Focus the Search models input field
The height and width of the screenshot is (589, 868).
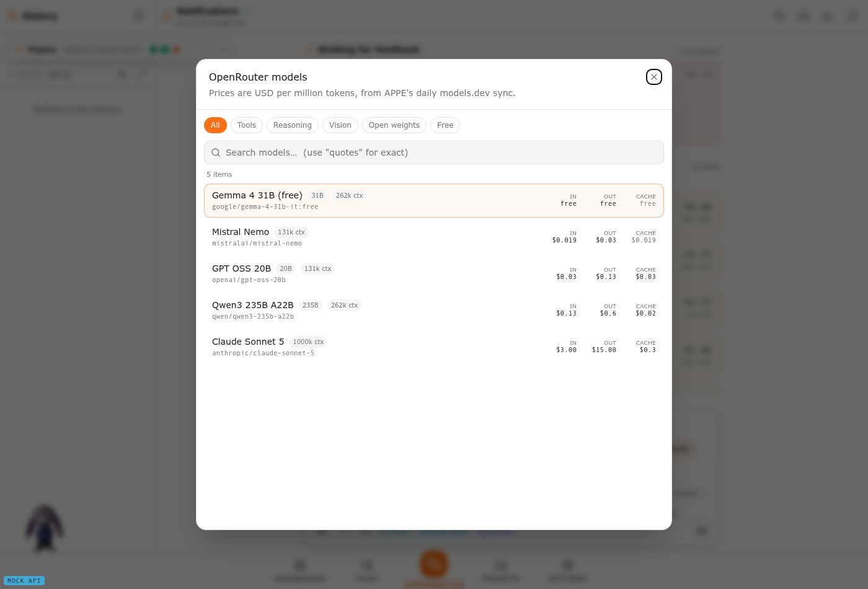click(434, 153)
